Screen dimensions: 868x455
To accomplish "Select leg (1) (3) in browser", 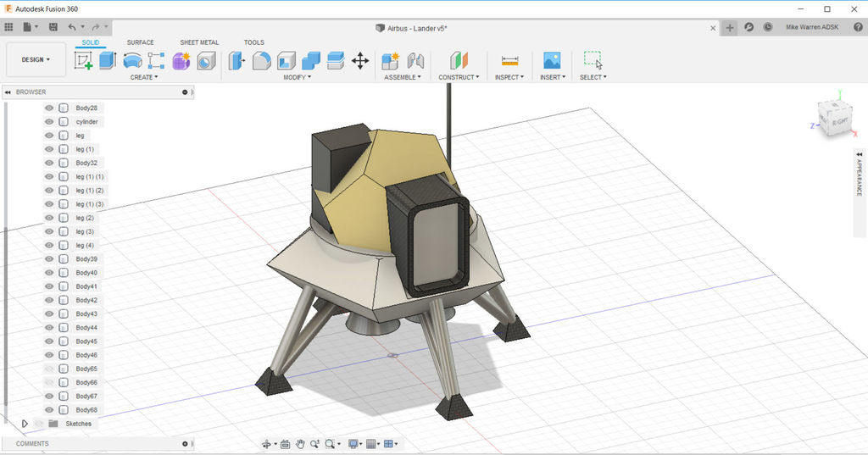I will point(89,204).
